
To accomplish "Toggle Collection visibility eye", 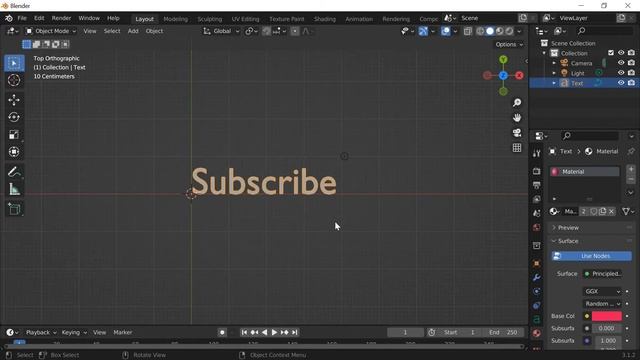I will tap(621, 53).
